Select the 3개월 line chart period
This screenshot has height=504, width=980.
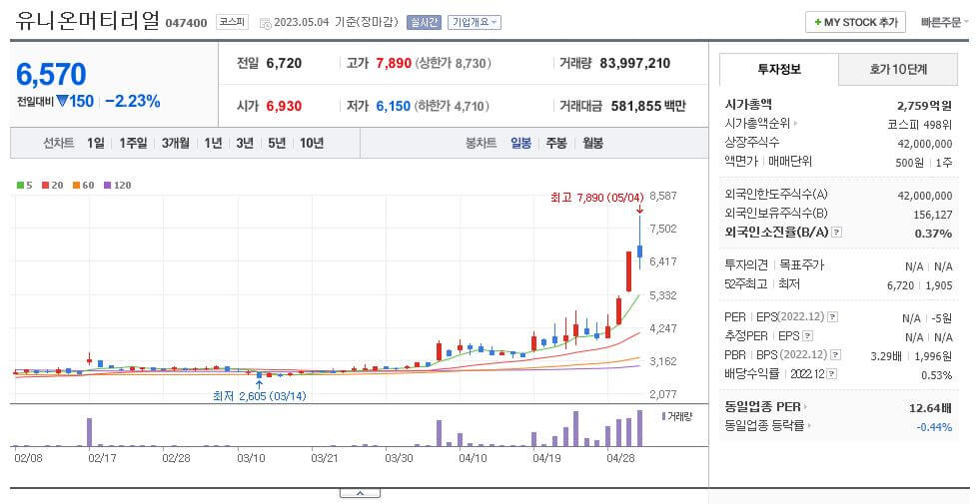tap(176, 143)
